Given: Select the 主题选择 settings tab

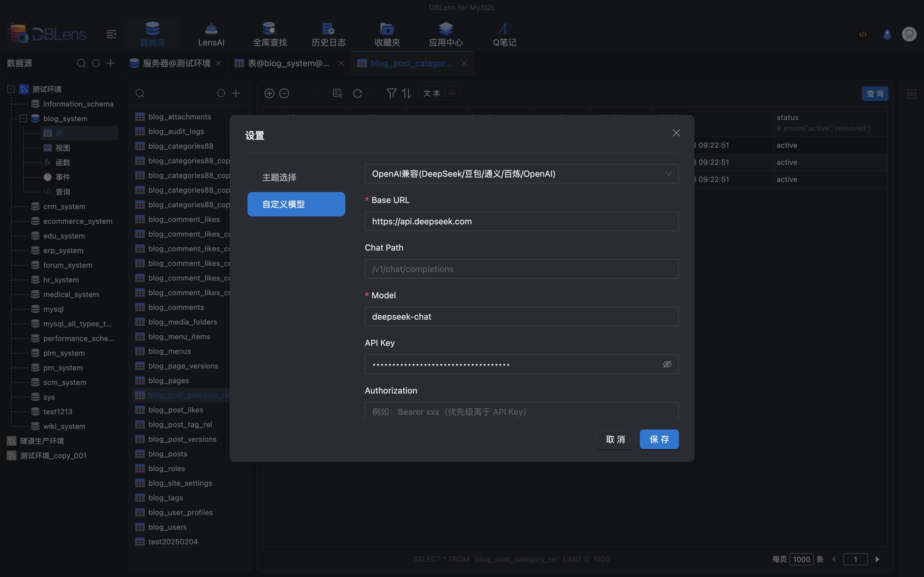Looking at the screenshot, I should click(279, 177).
